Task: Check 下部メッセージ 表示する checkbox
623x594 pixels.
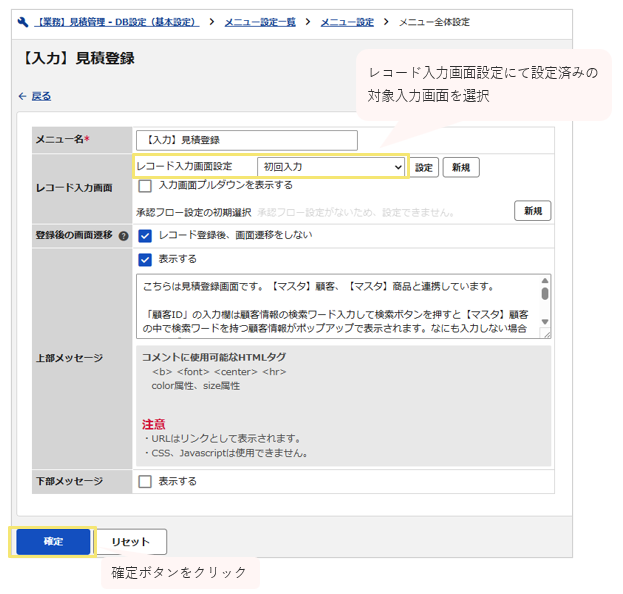Action: [145, 482]
